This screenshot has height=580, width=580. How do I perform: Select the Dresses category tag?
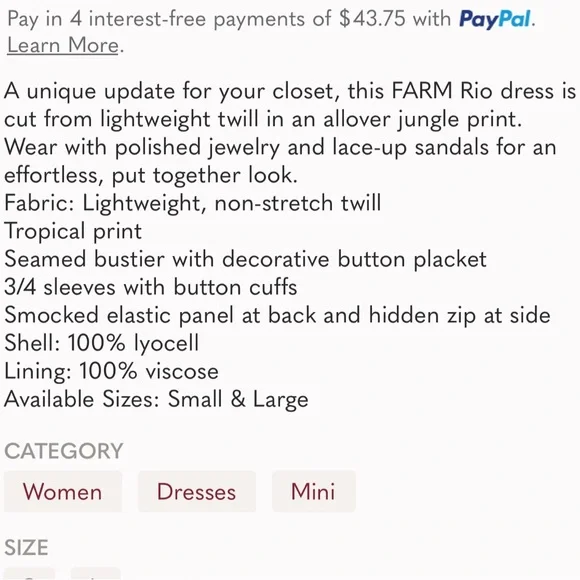tap(197, 492)
